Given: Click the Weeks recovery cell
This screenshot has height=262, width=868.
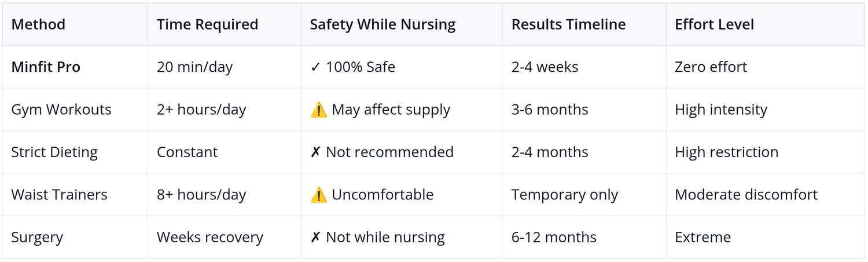Looking at the screenshot, I should (x=224, y=238).
